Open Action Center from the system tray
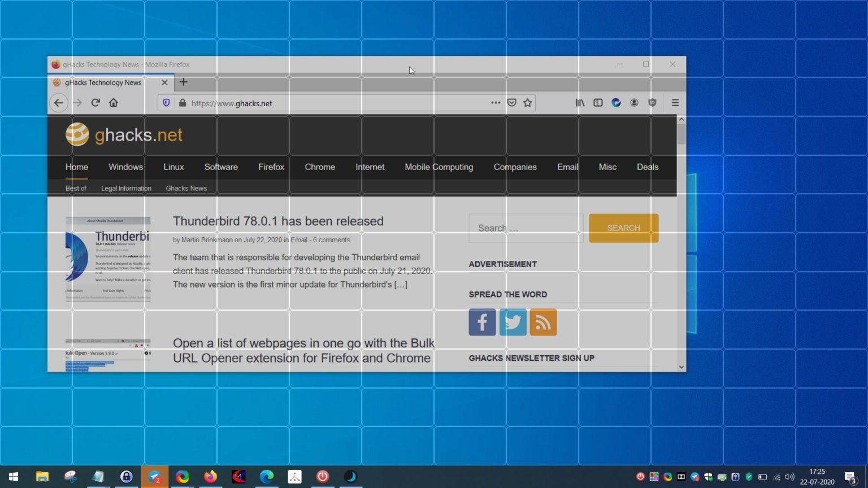868x488 pixels. pyautogui.click(x=849, y=476)
